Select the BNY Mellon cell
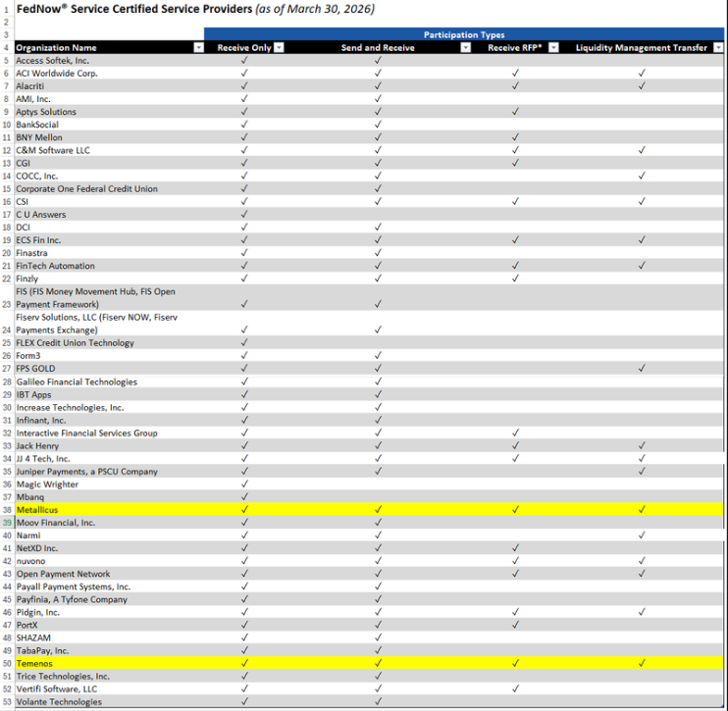This screenshot has height=711, width=728. (110, 137)
